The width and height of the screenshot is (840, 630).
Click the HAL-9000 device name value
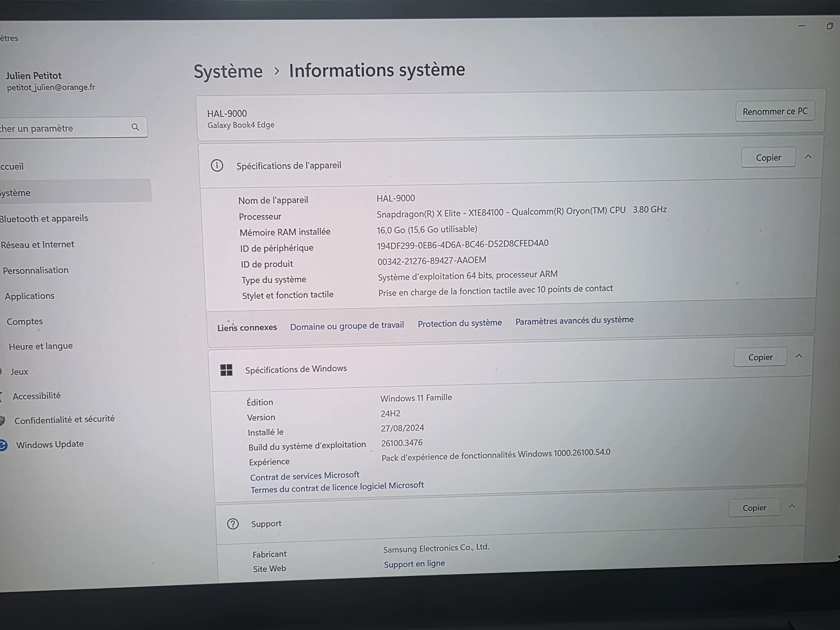click(396, 198)
